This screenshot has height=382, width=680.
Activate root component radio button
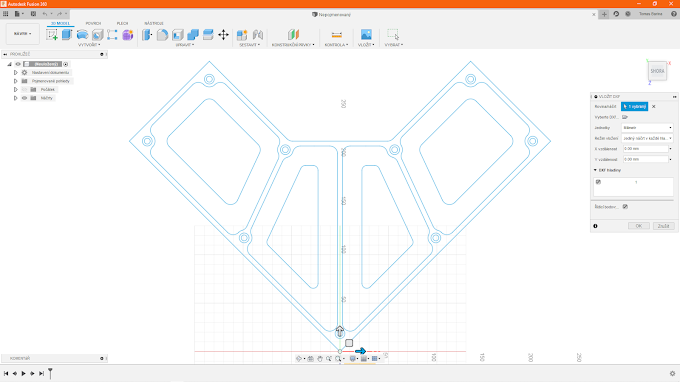(x=66, y=64)
